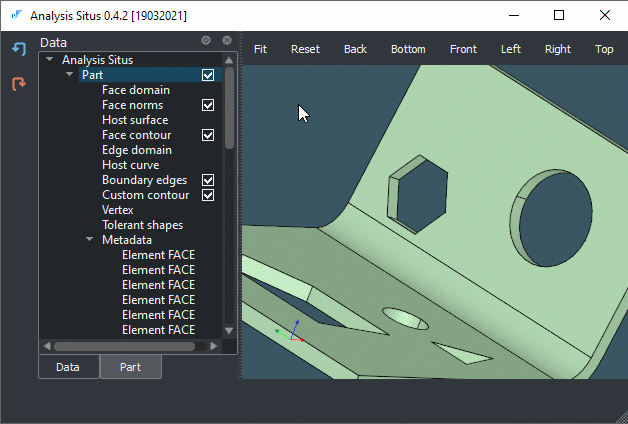Click the Analysis Situs logo in title bar
The width and height of the screenshot is (628, 424).
click(x=16, y=15)
